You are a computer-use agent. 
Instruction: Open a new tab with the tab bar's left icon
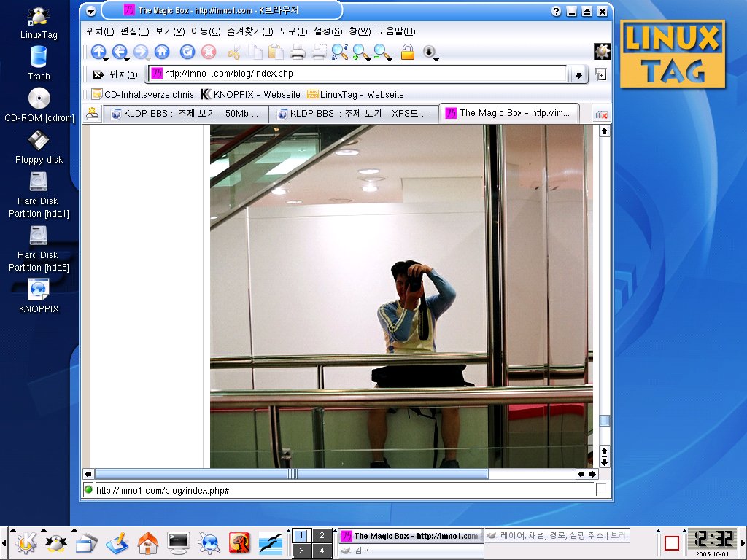coord(93,113)
